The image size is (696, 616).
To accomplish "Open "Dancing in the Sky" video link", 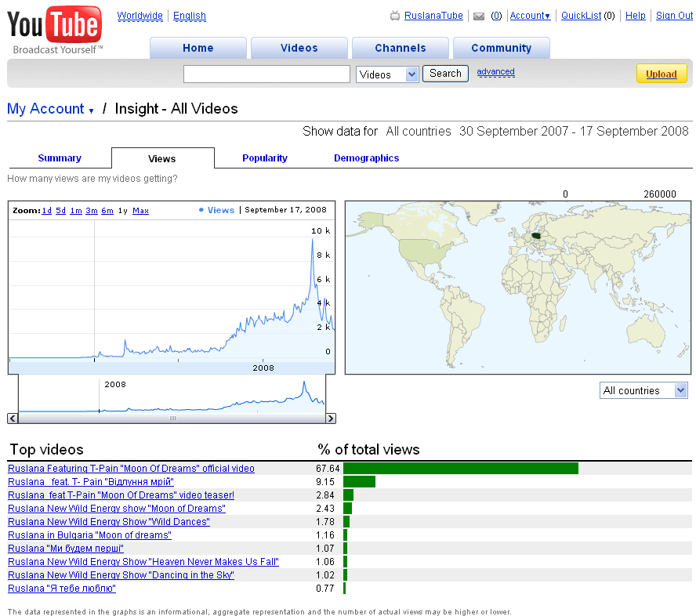I will click(x=121, y=575).
